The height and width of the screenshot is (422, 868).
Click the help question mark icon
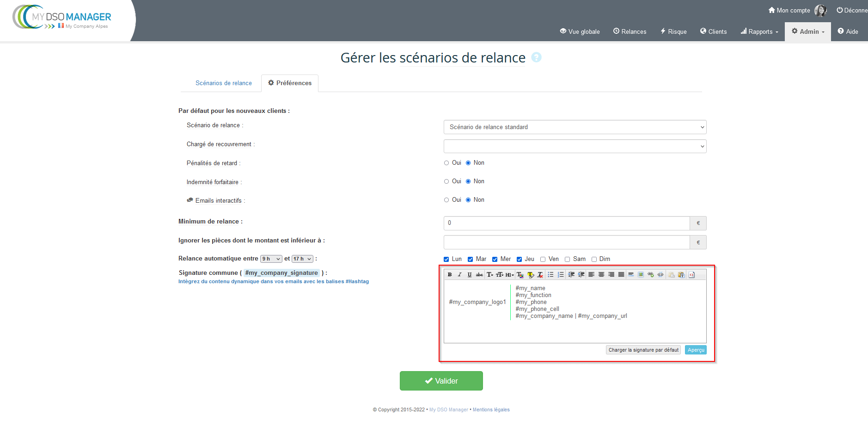[536, 57]
